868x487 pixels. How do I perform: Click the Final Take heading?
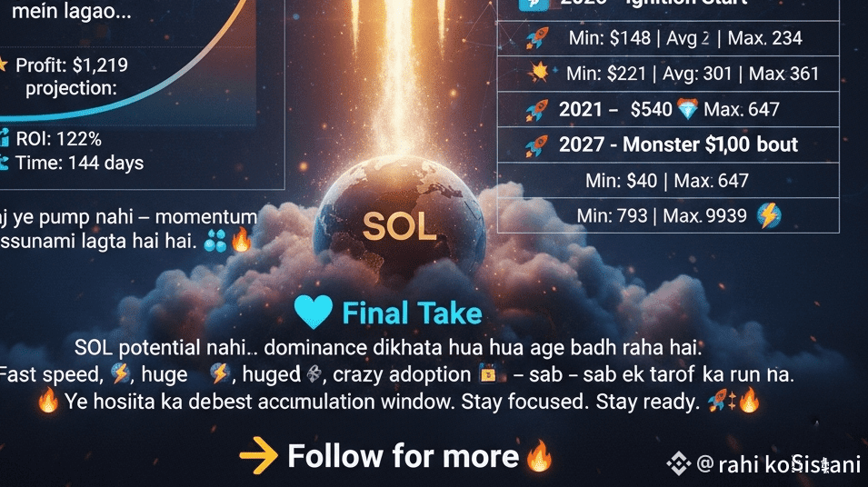tap(412, 313)
